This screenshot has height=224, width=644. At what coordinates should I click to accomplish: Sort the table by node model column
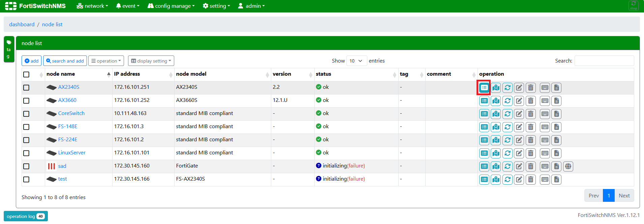pyautogui.click(x=222, y=74)
